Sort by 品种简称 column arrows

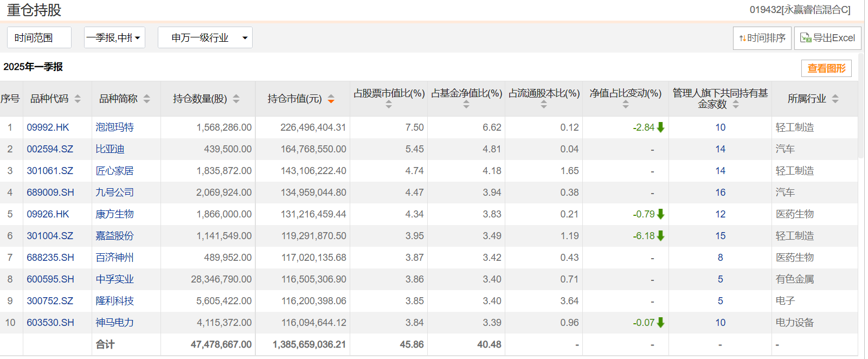(147, 99)
